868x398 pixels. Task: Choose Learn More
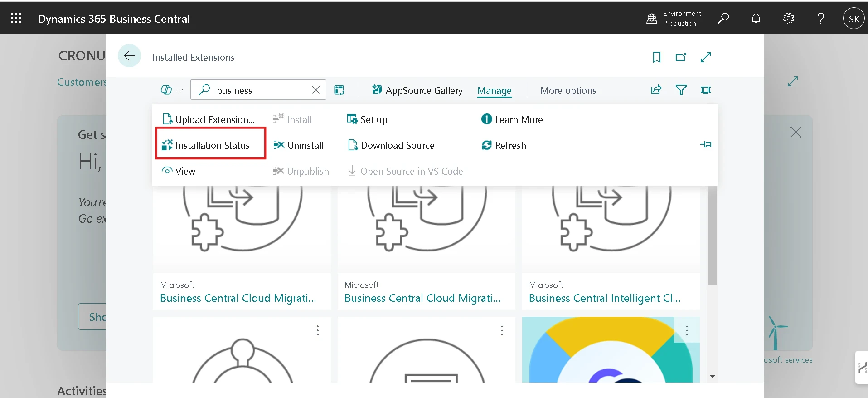pos(512,119)
